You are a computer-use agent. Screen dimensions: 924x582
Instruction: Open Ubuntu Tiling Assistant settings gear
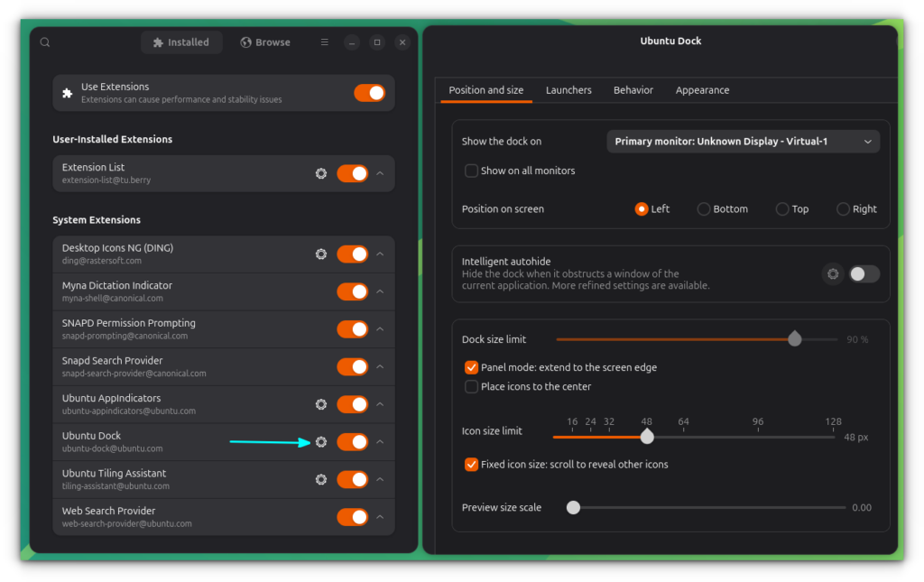click(321, 479)
